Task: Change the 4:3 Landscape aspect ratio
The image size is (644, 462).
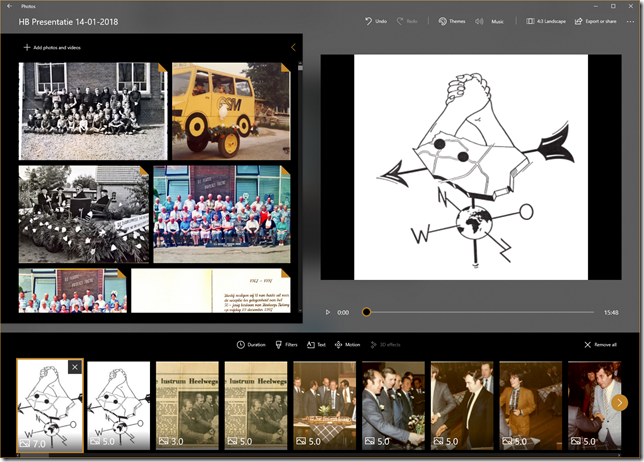Action: [546, 21]
